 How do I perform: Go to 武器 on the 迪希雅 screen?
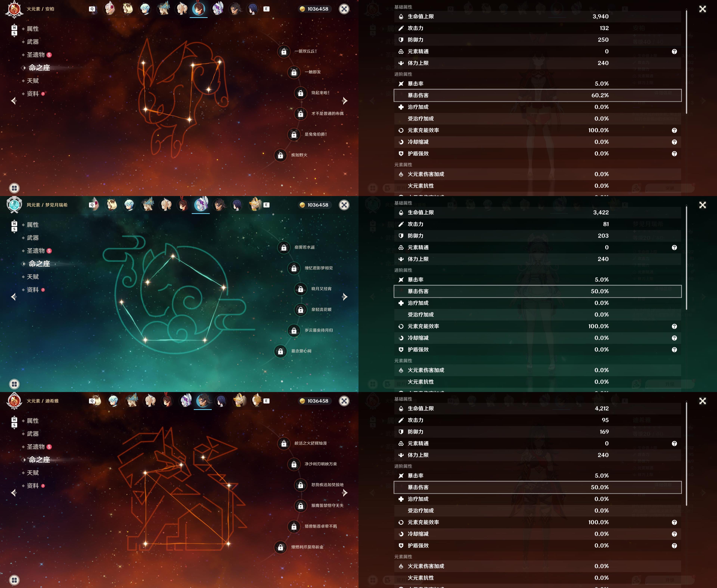point(32,434)
